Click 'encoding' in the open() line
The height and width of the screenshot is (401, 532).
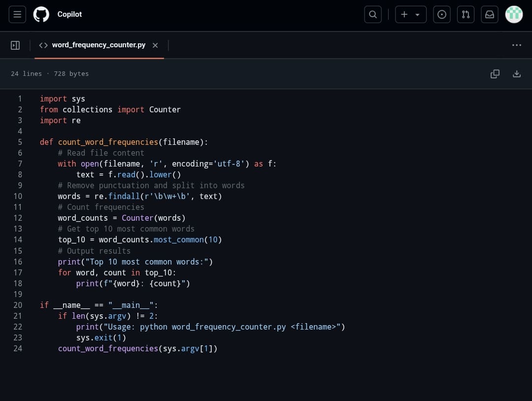pyautogui.click(x=190, y=164)
